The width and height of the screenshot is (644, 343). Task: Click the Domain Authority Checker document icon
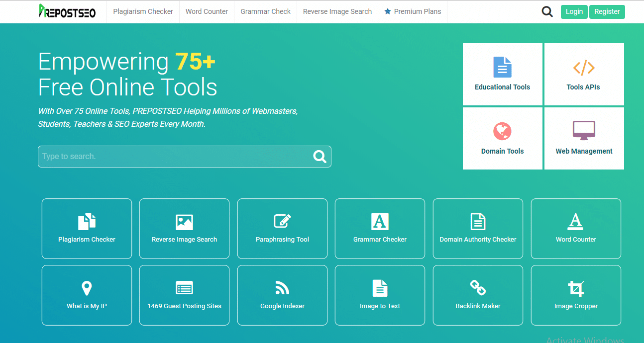coord(478,222)
